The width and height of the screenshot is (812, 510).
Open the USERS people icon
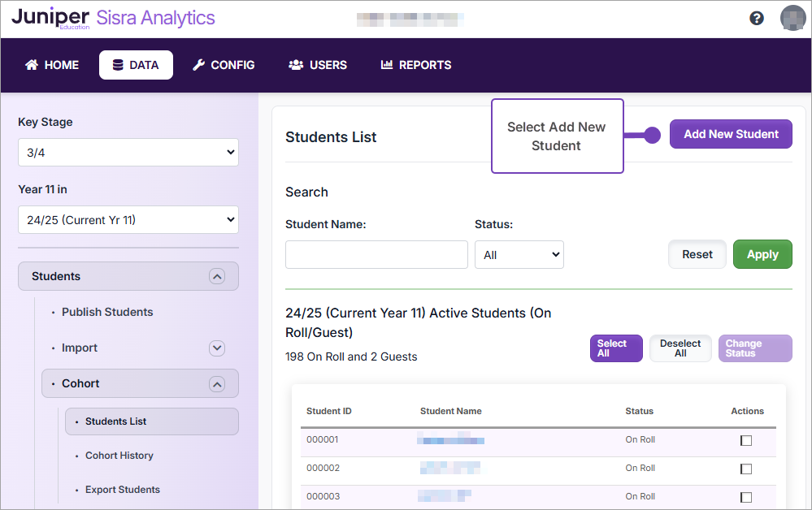click(x=295, y=65)
